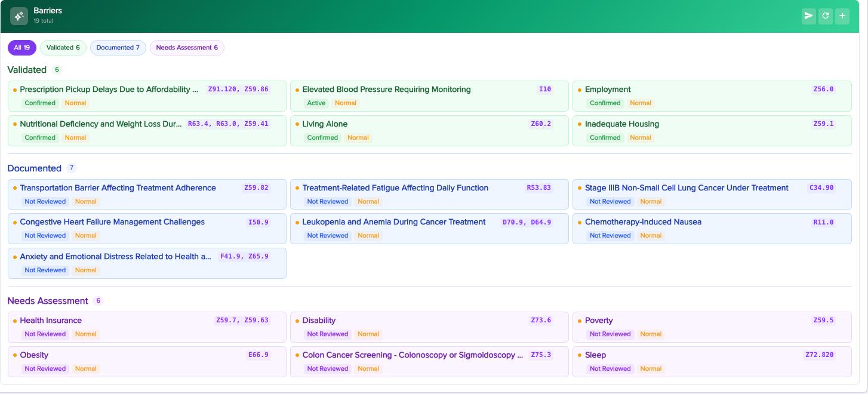Open the Poverty barrier card

tap(712, 327)
